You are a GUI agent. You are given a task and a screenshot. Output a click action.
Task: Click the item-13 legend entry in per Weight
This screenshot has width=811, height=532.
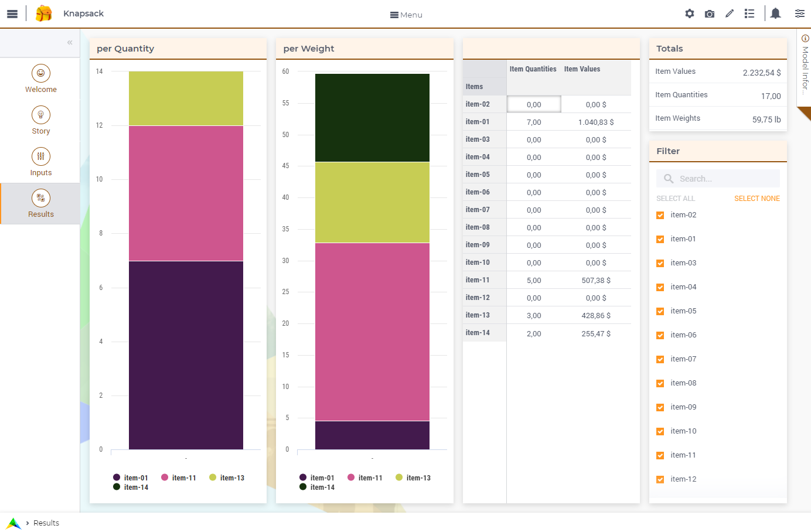pyautogui.click(x=413, y=478)
